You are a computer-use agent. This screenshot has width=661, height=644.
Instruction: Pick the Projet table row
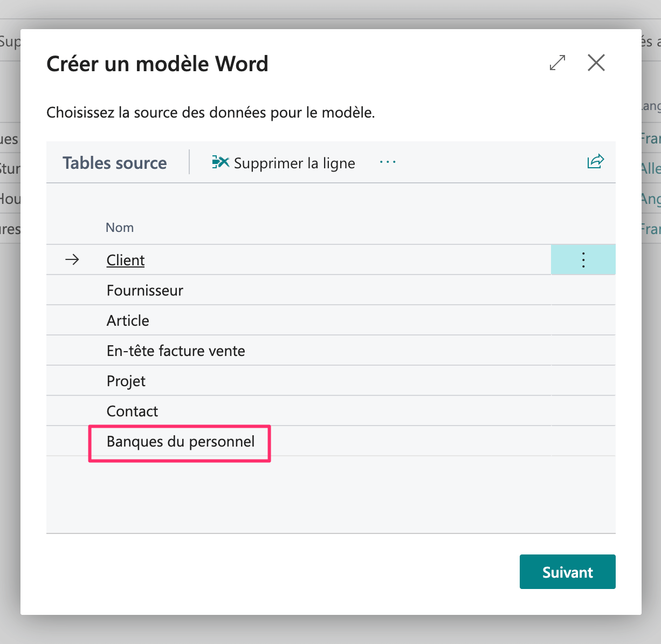click(x=126, y=381)
